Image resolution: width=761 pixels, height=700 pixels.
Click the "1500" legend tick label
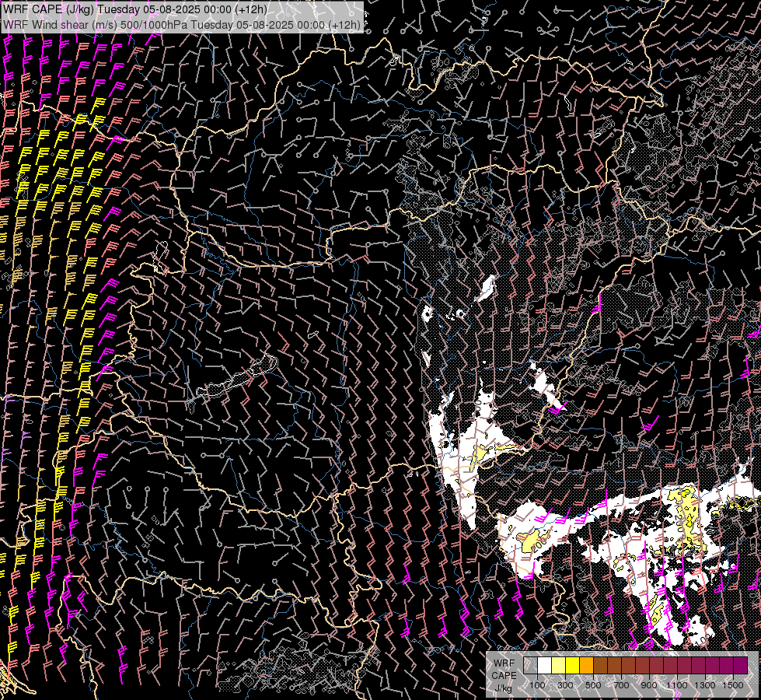tap(733, 685)
